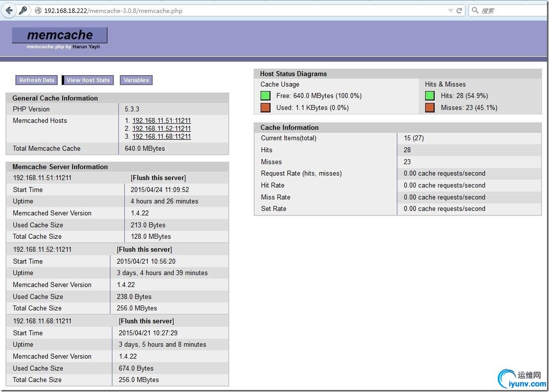549x392 pixels.
Task: Select total cache size 128.0 MBytes
Action: coord(151,237)
